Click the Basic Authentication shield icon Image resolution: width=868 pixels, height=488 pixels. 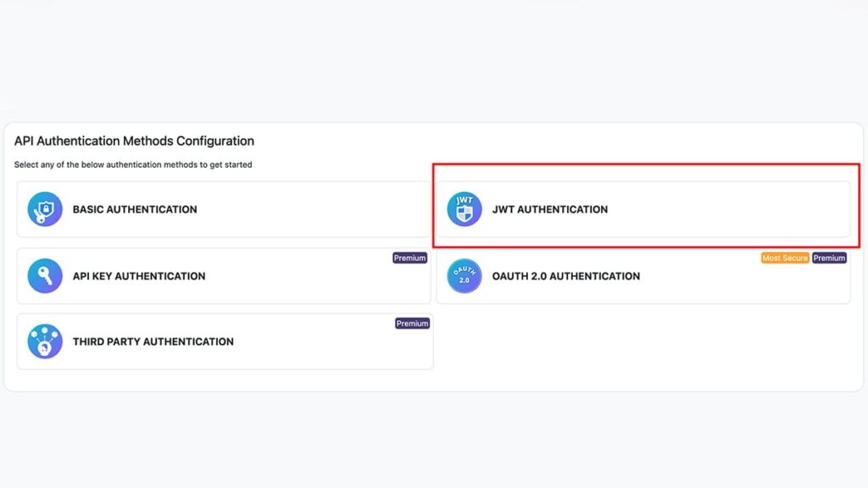(x=45, y=209)
